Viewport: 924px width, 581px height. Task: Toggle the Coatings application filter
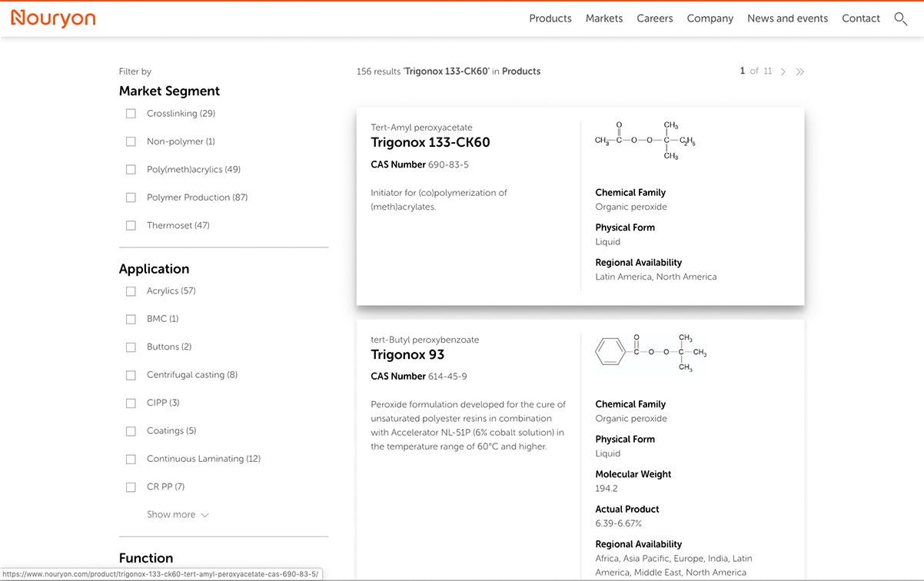[x=131, y=431]
